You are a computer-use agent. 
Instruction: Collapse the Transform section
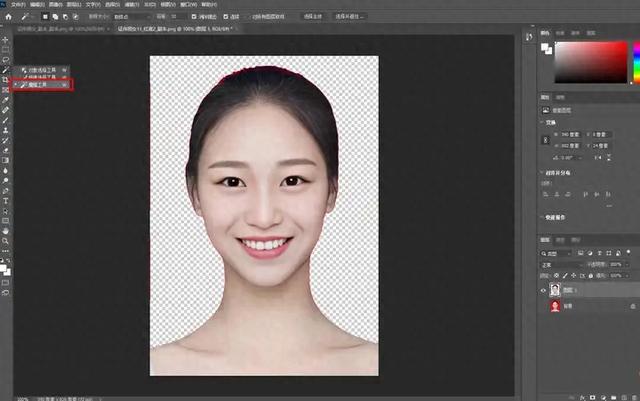coord(542,123)
